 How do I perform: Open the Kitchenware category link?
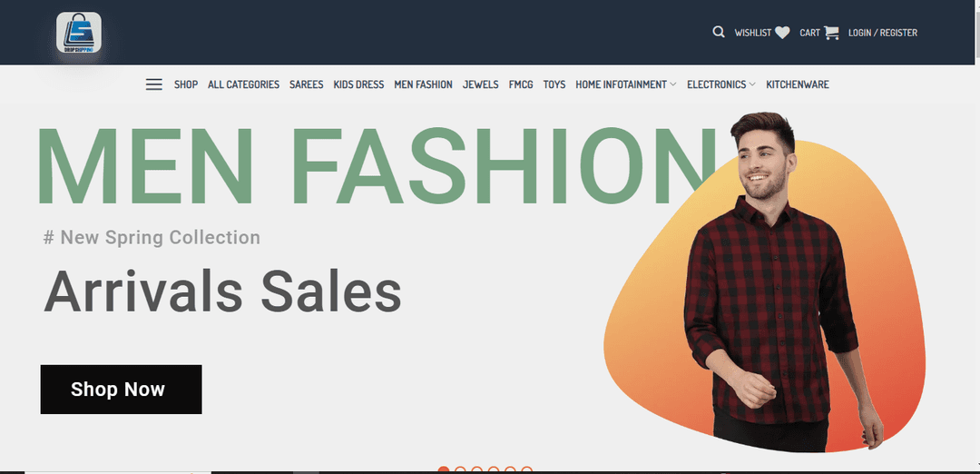(x=798, y=84)
